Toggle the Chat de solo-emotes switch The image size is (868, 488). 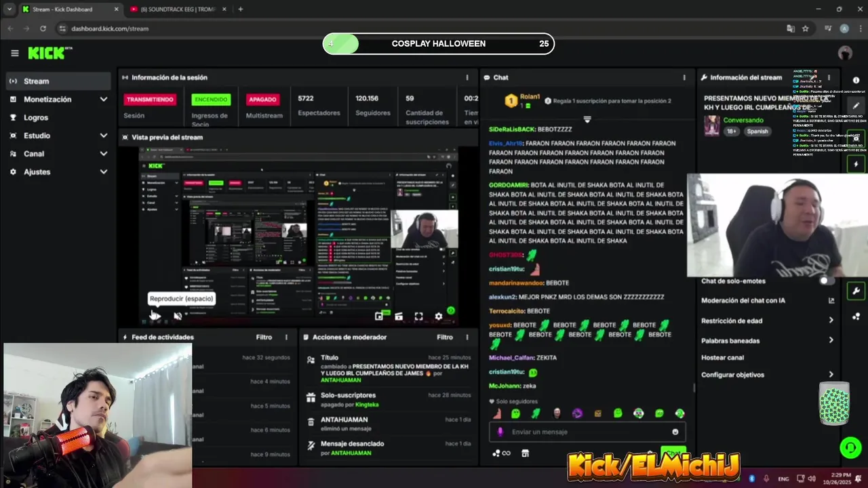coord(827,281)
